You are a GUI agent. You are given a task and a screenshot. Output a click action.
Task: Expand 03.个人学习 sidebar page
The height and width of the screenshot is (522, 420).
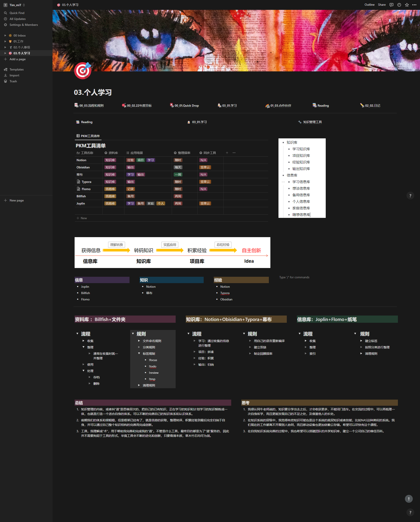coord(5,53)
